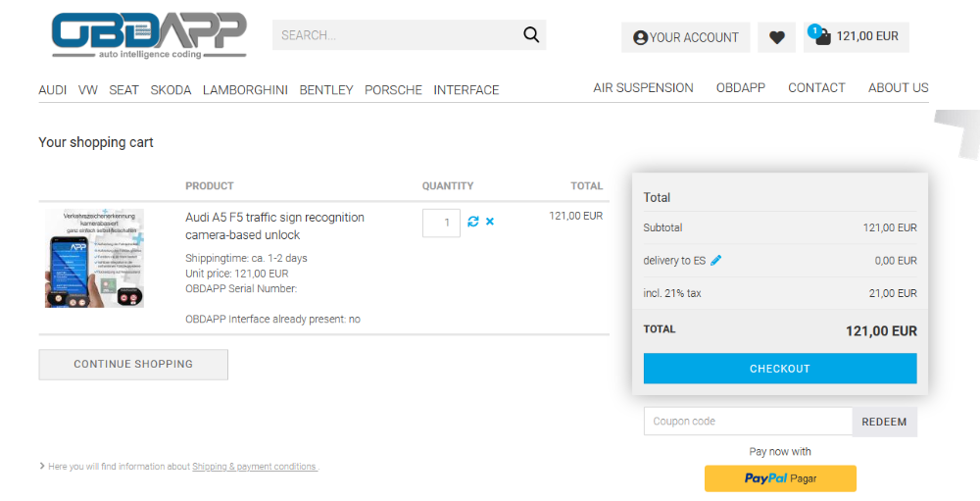Image resolution: width=980 pixels, height=501 pixels.
Task: Remove item with the X icon
Action: click(490, 222)
